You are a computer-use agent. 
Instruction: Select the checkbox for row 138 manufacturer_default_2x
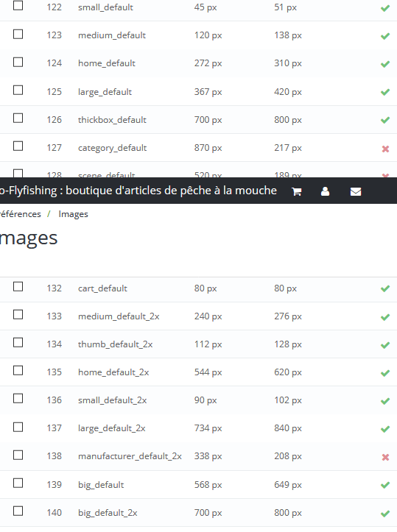click(x=18, y=455)
